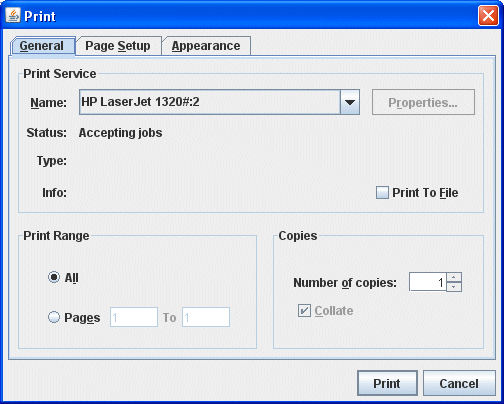
Task: Select the All print range option
Action: coord(54,277)
